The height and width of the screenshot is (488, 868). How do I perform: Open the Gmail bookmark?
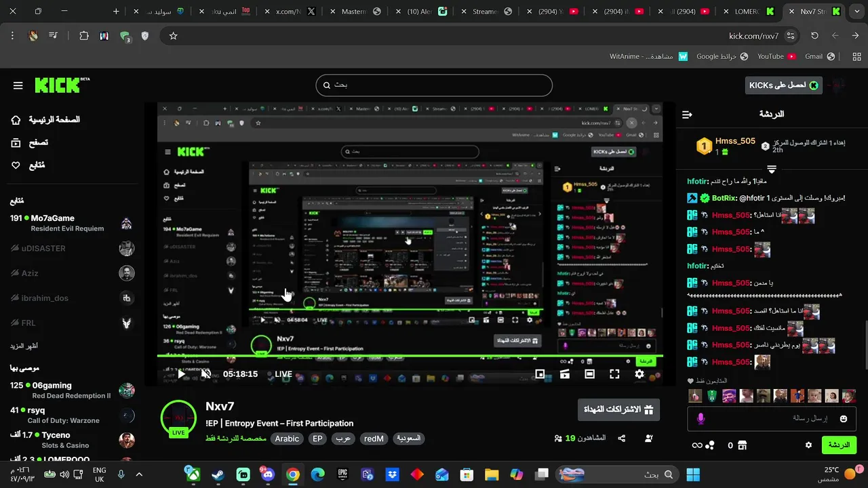point(819,56)
